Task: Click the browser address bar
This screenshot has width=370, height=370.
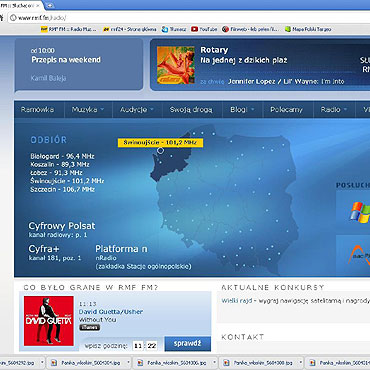Action: coord(190,18)
